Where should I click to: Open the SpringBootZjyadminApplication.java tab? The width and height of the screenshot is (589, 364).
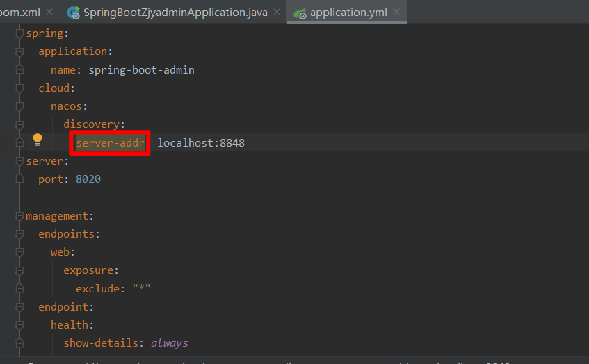click(x=175, y=13)
